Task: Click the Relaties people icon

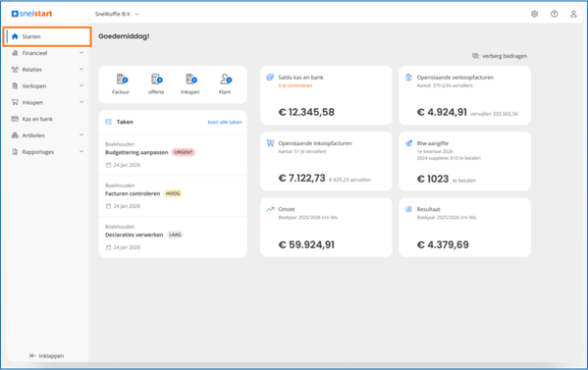Action: [x=15, y=70]
